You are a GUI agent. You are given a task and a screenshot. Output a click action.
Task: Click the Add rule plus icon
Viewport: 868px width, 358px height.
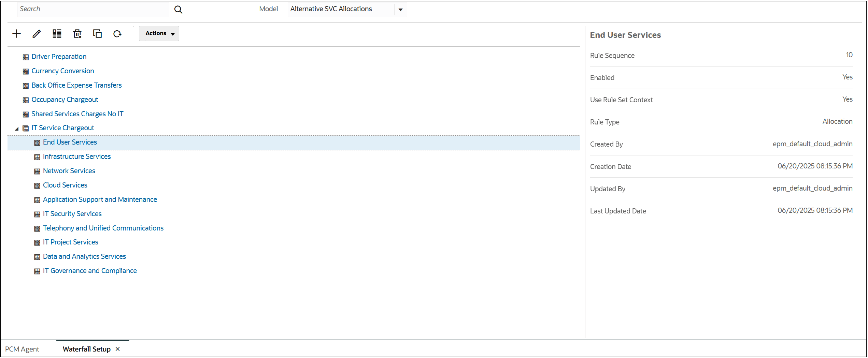[x=16, y=33]
